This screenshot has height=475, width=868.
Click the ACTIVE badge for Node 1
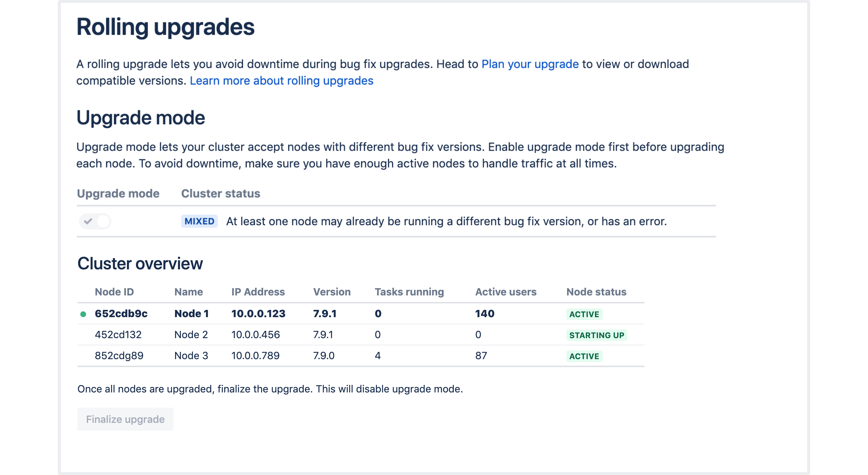(584, 314)
